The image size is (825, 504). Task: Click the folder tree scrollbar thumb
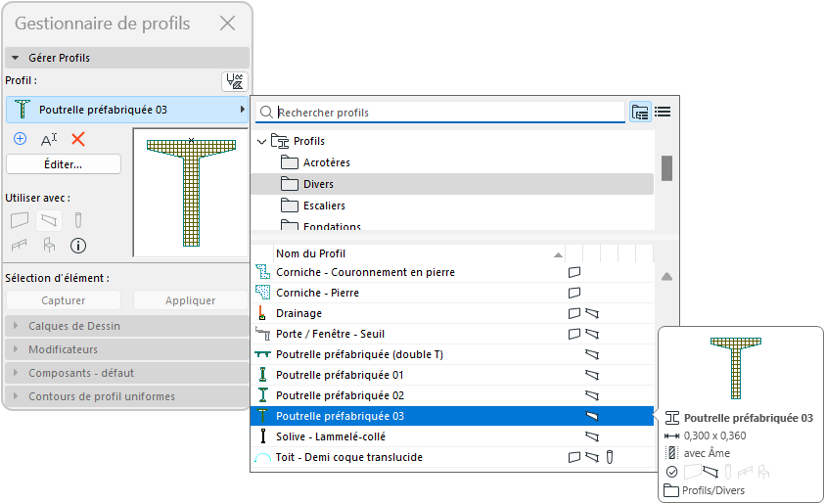pos(666,168)
